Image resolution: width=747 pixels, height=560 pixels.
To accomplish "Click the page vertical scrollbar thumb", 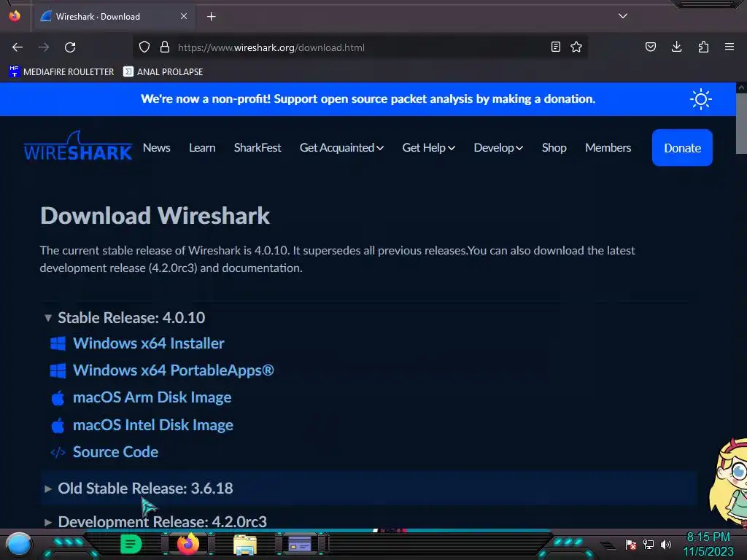I will (x=741, y=124).
